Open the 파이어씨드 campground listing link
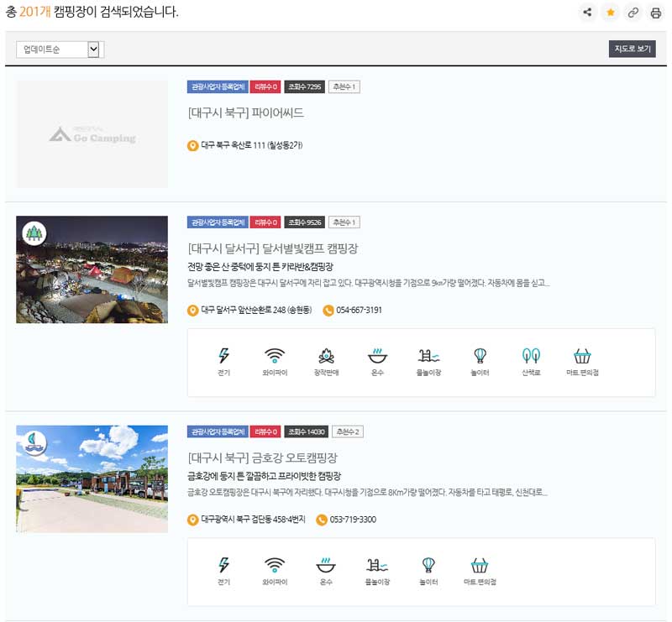672x622 pixels. (x=244, y=111)
